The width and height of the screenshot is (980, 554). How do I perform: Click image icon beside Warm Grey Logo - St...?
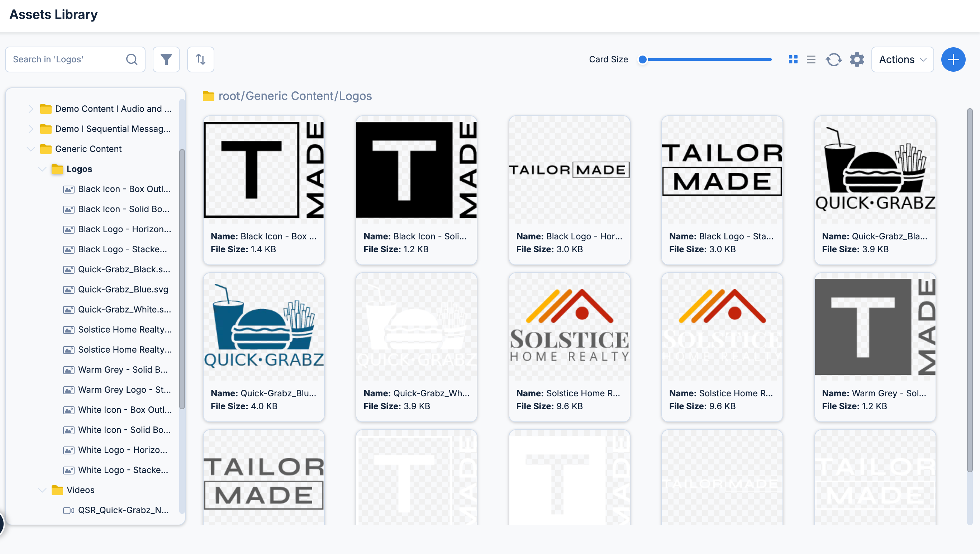(x=68, y=390)
